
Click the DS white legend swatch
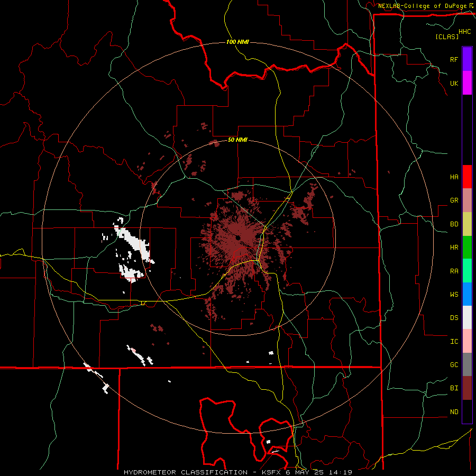(467, 317)
